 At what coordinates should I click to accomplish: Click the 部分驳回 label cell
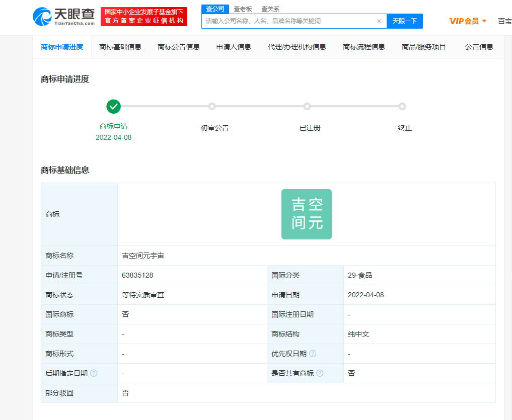pyautogui.click(x=80, y=393)
